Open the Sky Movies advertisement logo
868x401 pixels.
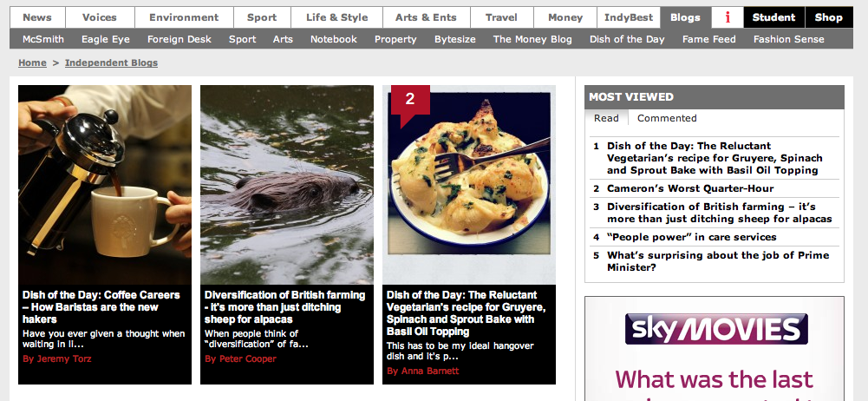pos(716,328)
